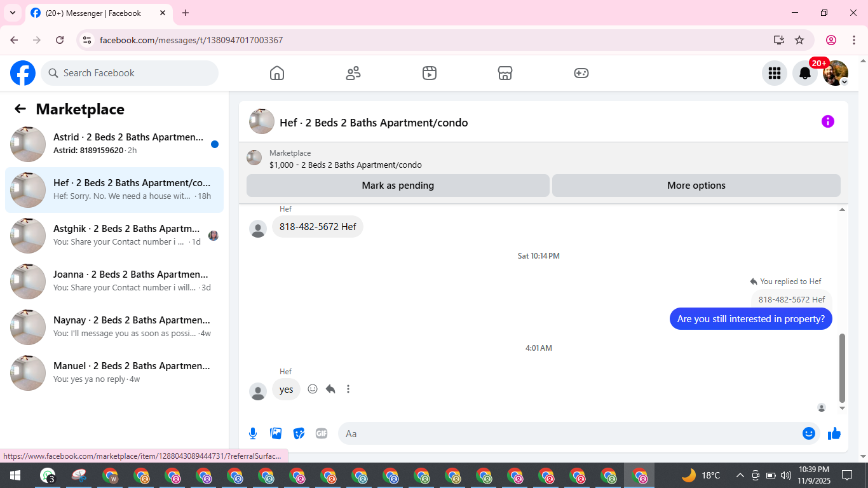Open the Astrid conversation
This screenshot has width=868, height=488.
[114, 144]
